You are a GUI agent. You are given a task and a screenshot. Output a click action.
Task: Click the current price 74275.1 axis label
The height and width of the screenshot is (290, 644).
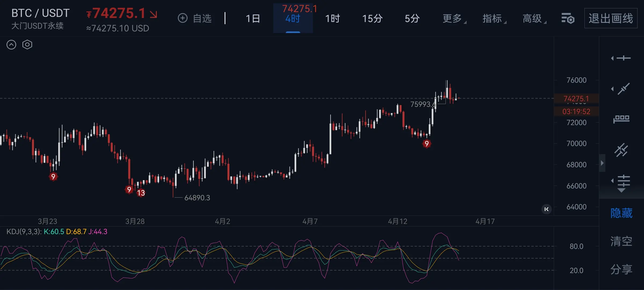(x=576, y=99)
